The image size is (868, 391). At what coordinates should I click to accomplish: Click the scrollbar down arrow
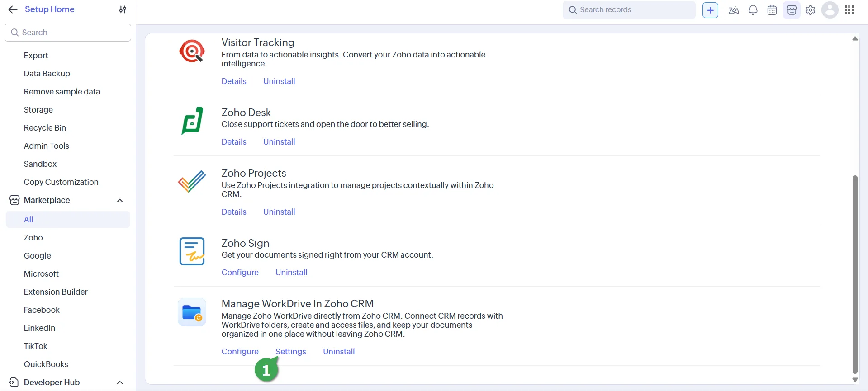pyautogui.click(x=855, y=380)
